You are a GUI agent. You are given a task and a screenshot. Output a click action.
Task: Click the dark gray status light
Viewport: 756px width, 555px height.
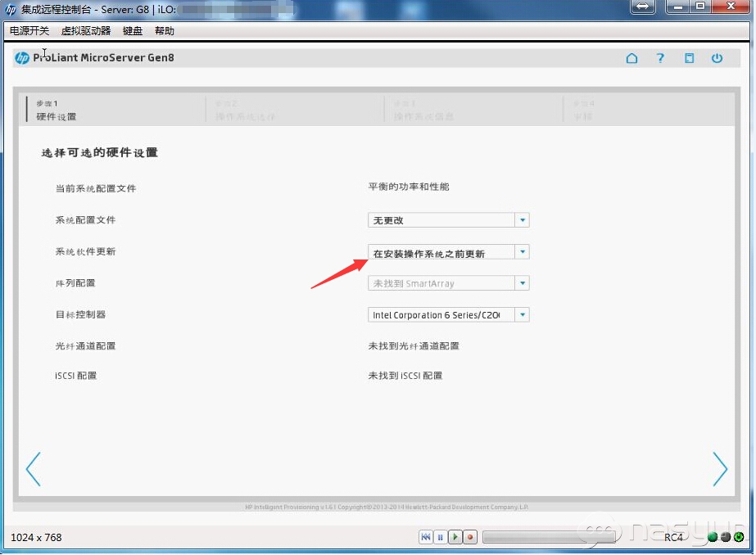(x=726, y=537)
